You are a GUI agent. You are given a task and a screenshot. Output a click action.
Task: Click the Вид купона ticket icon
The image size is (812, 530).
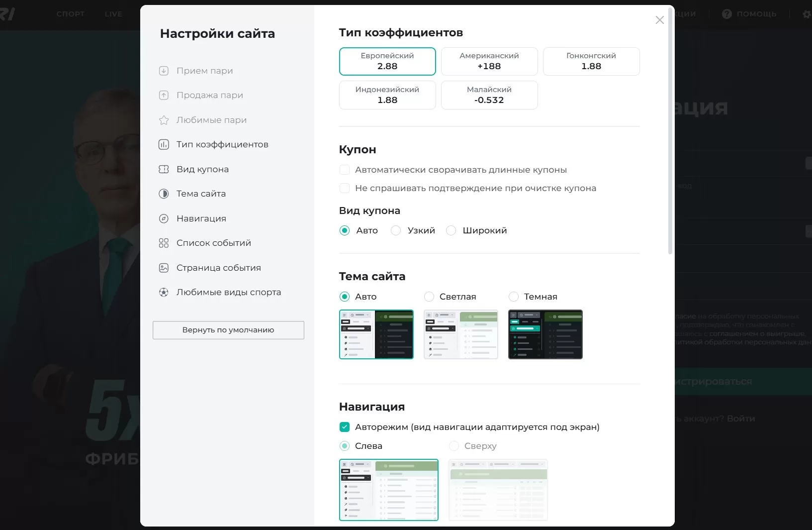pos(164,169)
